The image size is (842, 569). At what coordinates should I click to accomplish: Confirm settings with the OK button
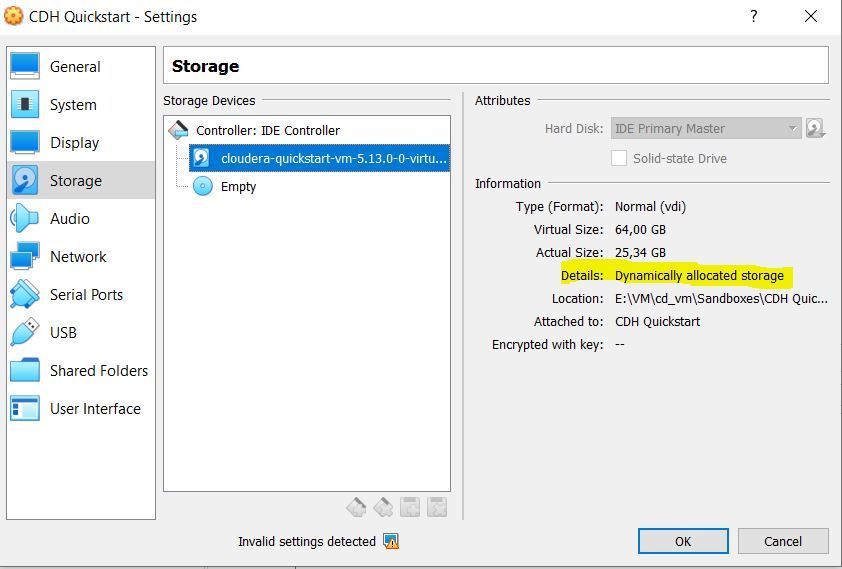pyautogui.click(x=683, y=541)
